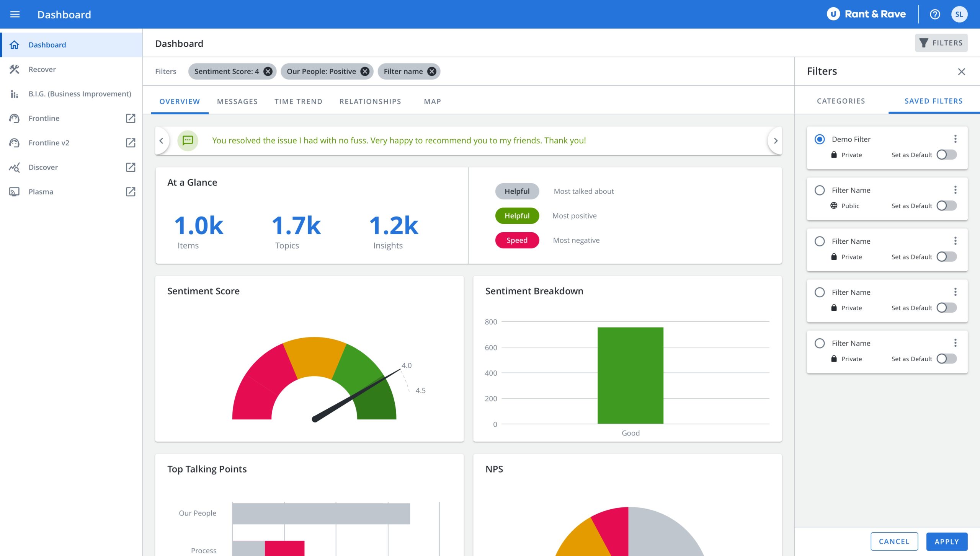The image size is (980, 556).
Task: Click the green Helpful most positive tag
Action: (x=517, y=216)
